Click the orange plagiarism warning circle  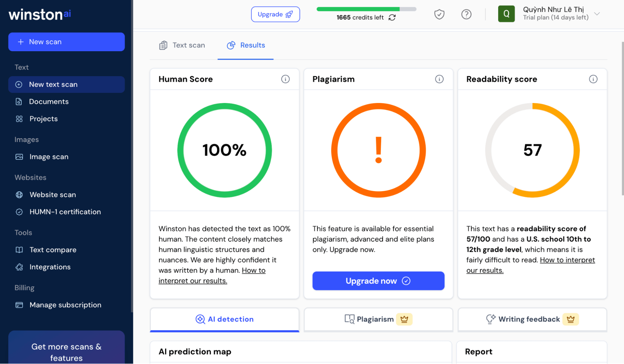378,150
